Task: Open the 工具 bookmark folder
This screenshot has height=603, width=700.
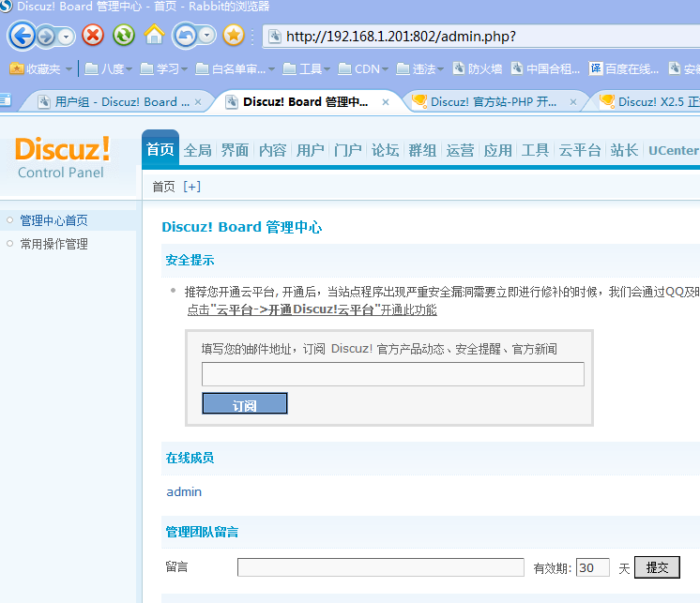Action: click(x=306, y=68)
